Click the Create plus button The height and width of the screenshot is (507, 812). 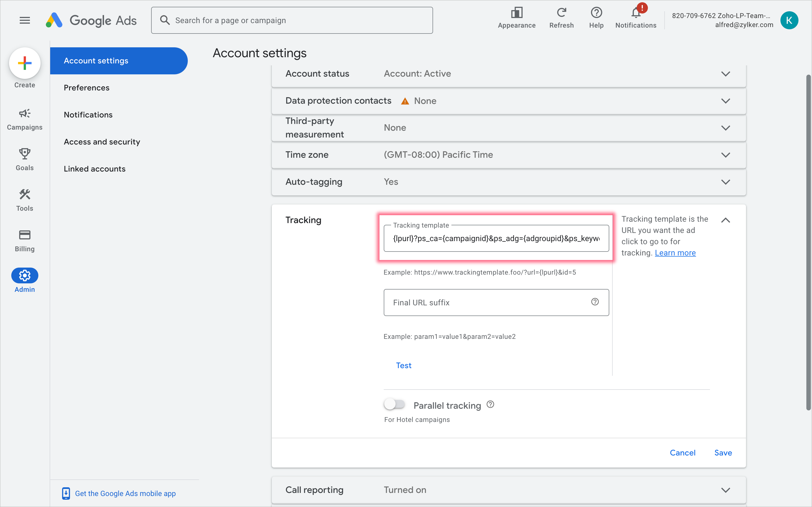[25, 63]
